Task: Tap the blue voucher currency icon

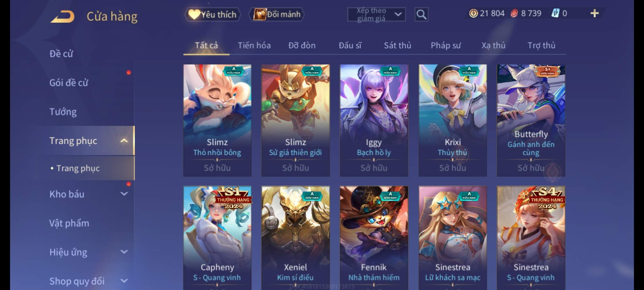Action: pos(555,13)
